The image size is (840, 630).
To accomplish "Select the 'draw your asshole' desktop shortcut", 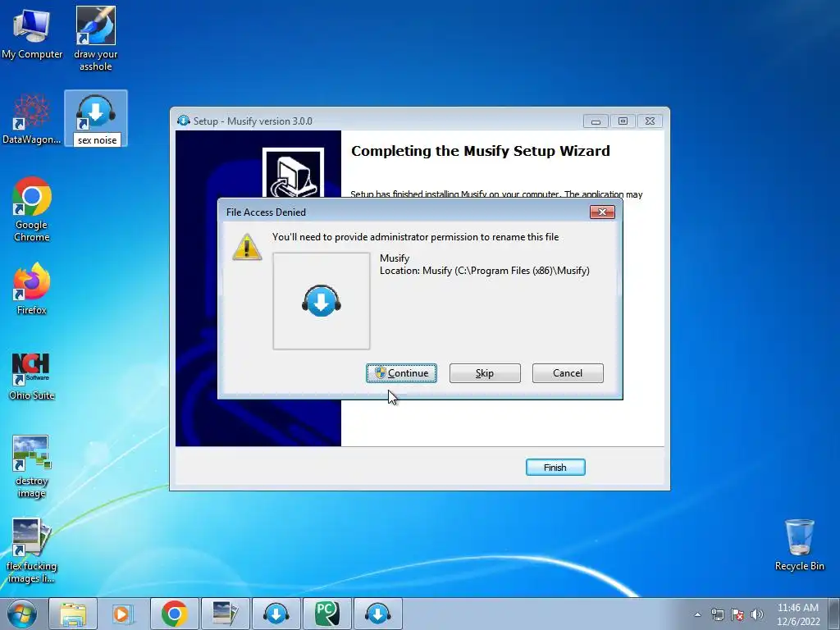I will pyautogui.click(x=95, y=39).
